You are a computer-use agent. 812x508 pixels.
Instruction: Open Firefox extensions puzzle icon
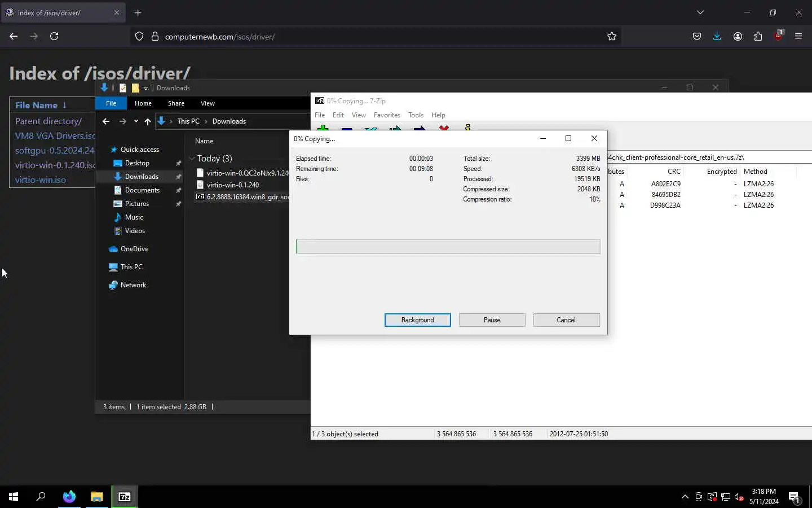(758, 36)
